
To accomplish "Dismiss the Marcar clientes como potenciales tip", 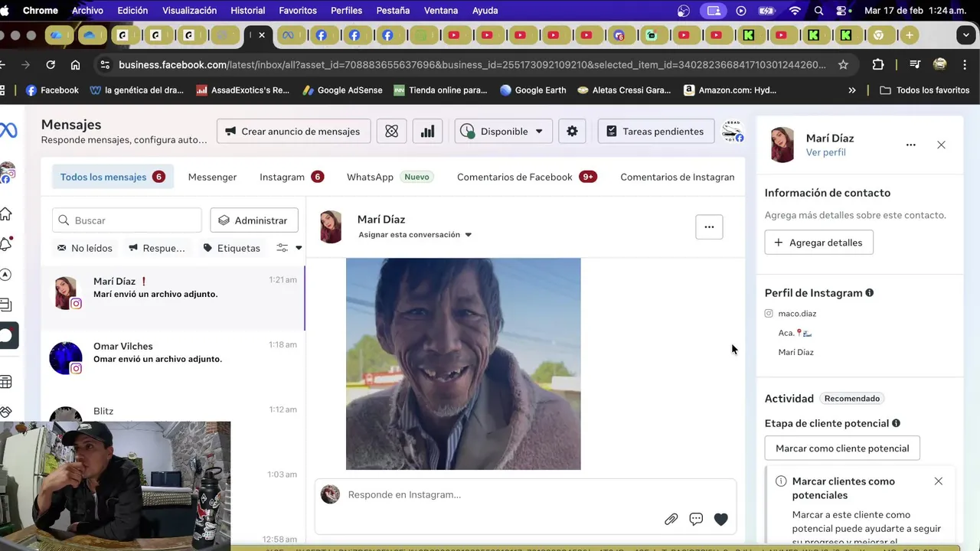I will (939, 481).
